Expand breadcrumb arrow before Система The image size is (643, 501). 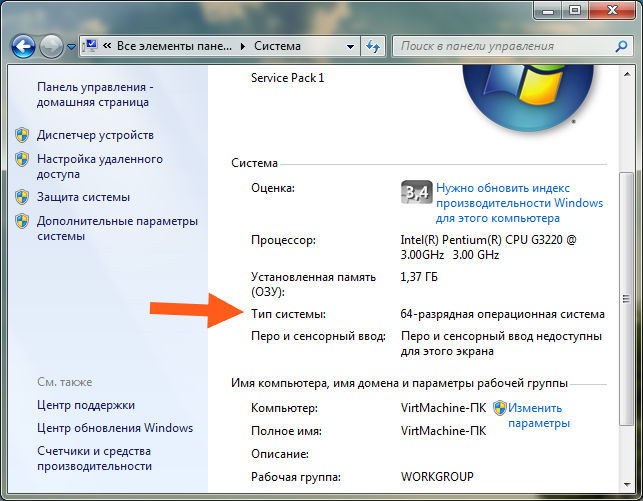click(243, 46)
